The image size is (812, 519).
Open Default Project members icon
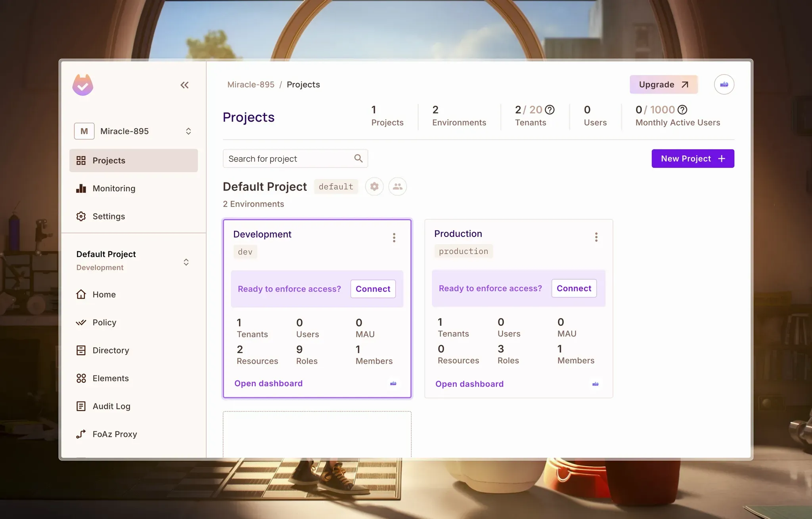pos(397,186)
